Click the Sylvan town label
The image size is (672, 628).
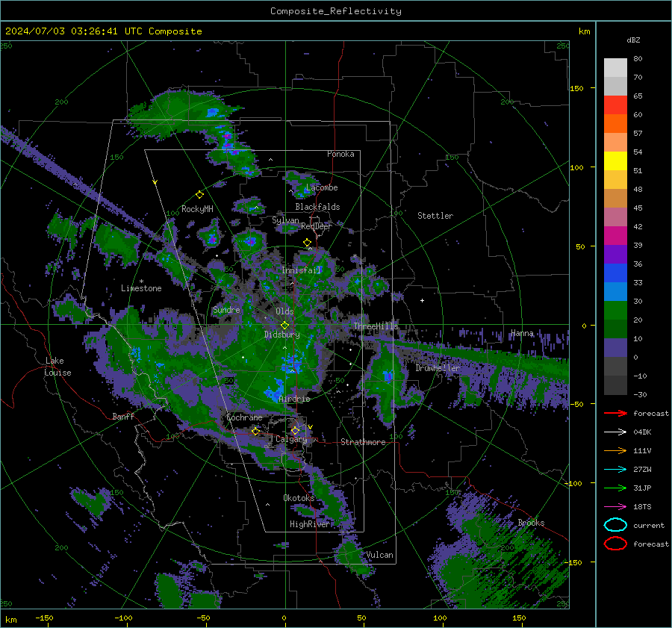285,220
